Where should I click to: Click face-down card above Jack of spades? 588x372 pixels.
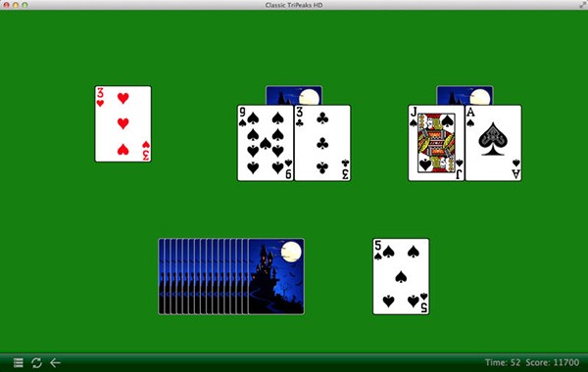[465, 95]
